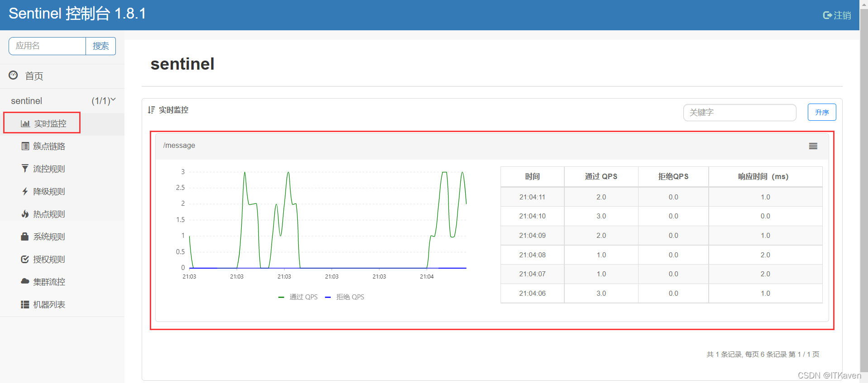Open the /message chart hamburger menu
This screenshot has width=868, height=383.
pyautogui.click(x=813, y=146)
